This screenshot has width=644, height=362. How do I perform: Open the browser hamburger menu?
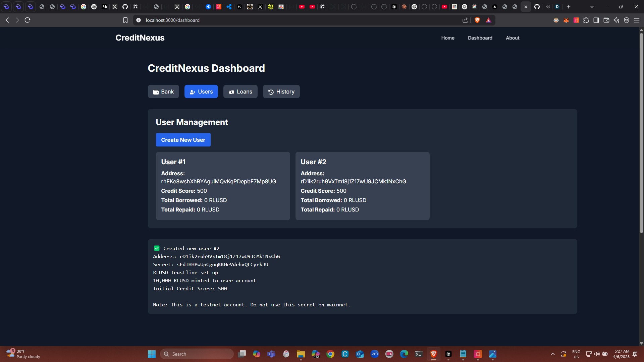(636, 20)
